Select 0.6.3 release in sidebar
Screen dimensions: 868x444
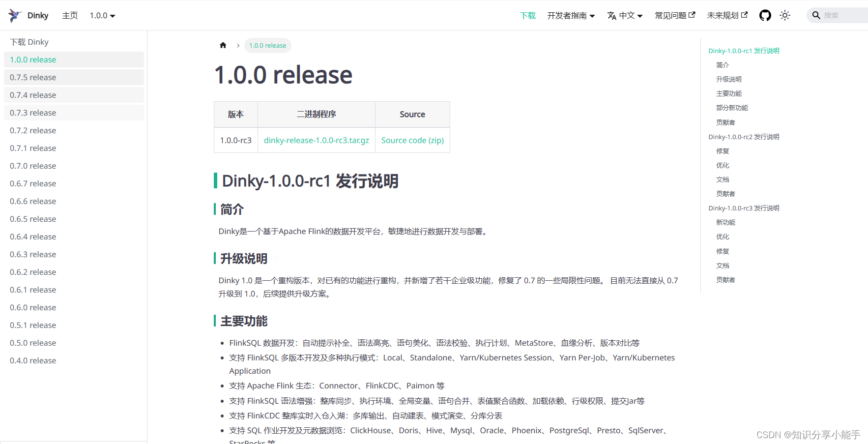point(74,254)
